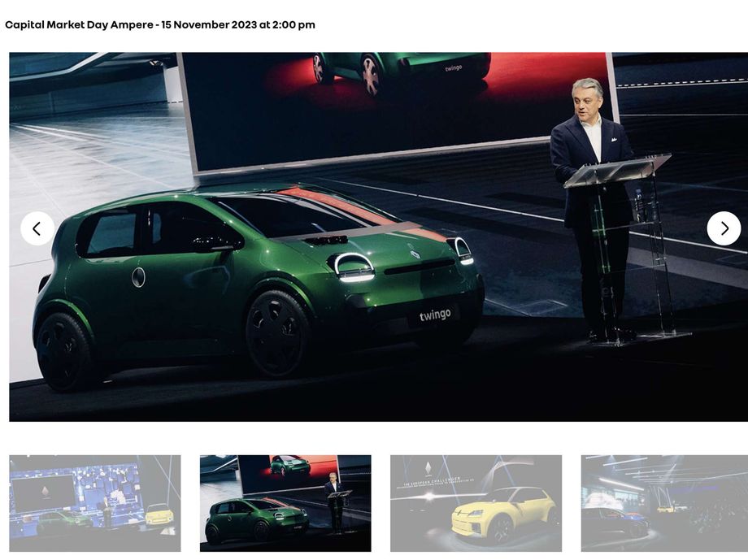
Task: Open the yellow Renault 5 thumbnail
Action: (476, 503)
